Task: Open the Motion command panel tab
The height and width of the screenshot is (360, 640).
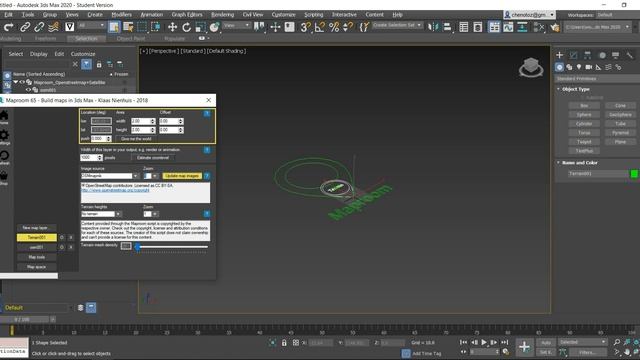Action: pyautogui.click(x=602, y=55)
